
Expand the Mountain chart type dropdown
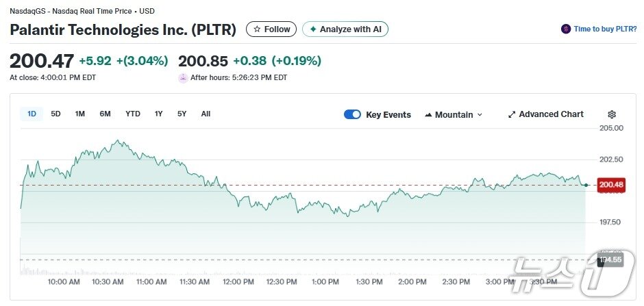click(x=480, y=114)
